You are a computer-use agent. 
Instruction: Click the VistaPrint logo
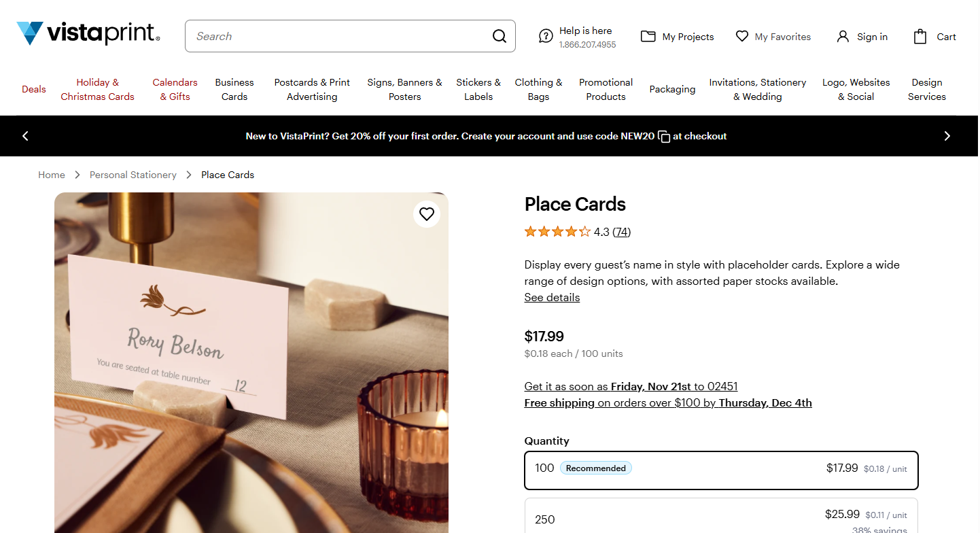coord(88,33)
